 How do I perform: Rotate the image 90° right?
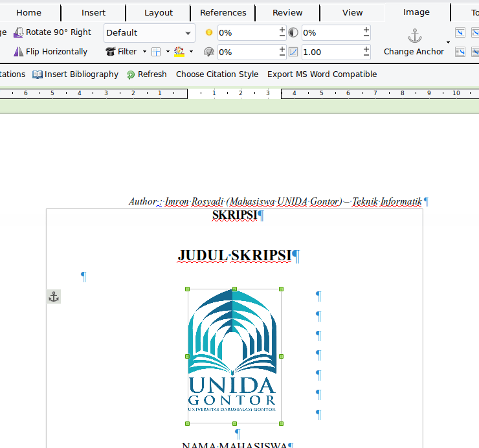[52, 32]
